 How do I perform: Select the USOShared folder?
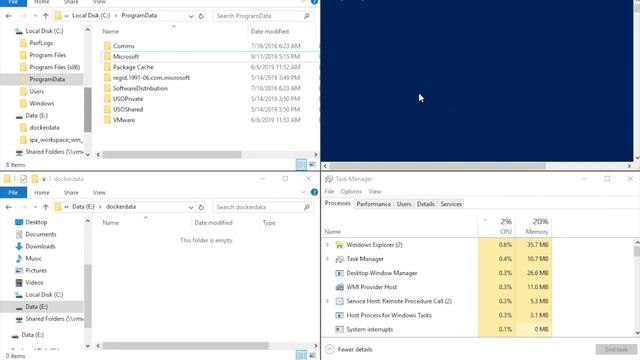[128, 110]
